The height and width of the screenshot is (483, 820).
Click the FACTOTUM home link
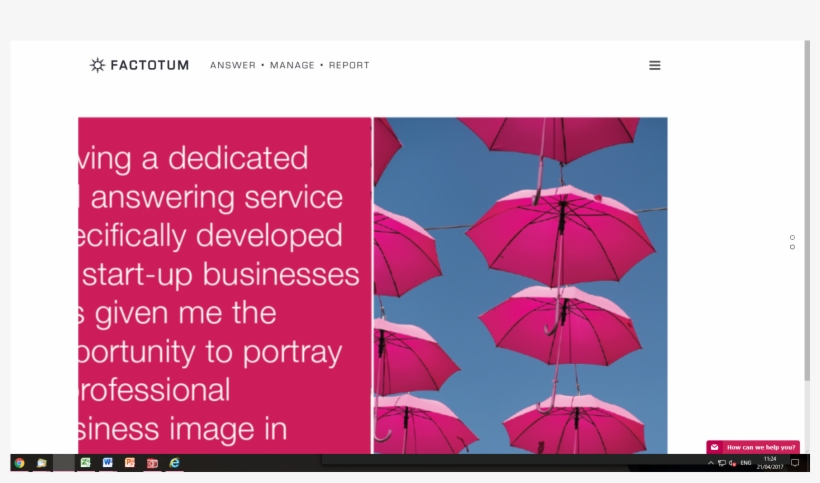[x=148, y=65]
